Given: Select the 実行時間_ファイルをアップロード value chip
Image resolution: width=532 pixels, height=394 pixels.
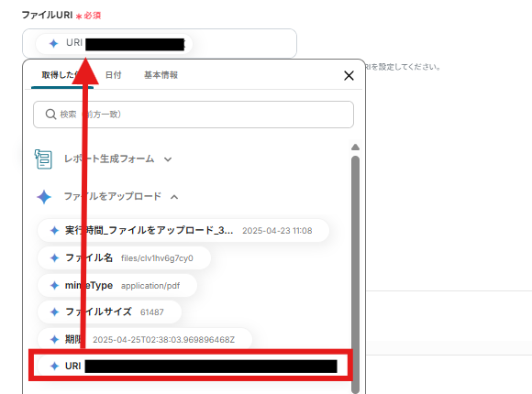Looking at the screenshot, I should [x=183, y=231].
